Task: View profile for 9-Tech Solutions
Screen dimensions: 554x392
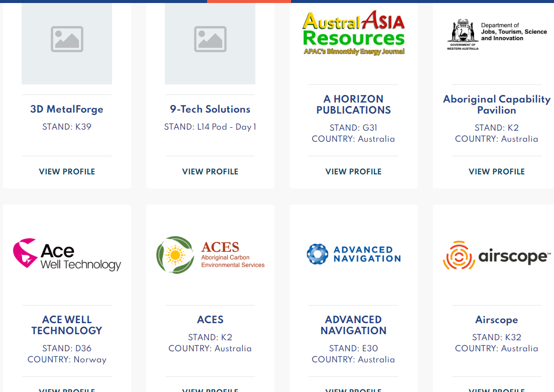Action: (x=210, y=171)
